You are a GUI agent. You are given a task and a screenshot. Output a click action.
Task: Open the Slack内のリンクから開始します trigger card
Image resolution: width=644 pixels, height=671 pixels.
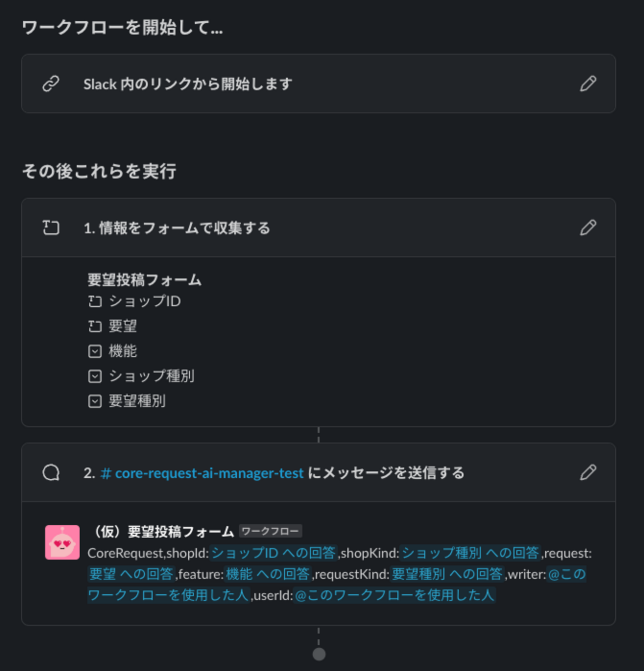[319, 84]
